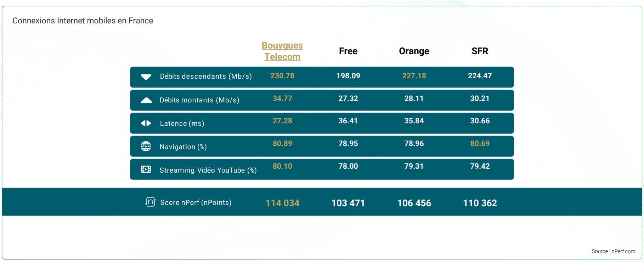The width and height of the screenshot is (644, 263).
Task: Click the Free nPerf score 103 471
Action: coord(348,203)
